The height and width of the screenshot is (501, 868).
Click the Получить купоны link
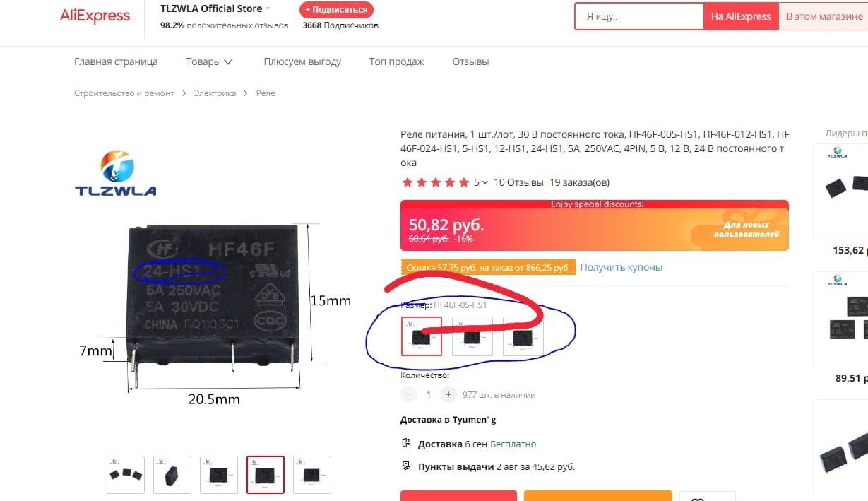pyautogui.click(x=622, y=267)
